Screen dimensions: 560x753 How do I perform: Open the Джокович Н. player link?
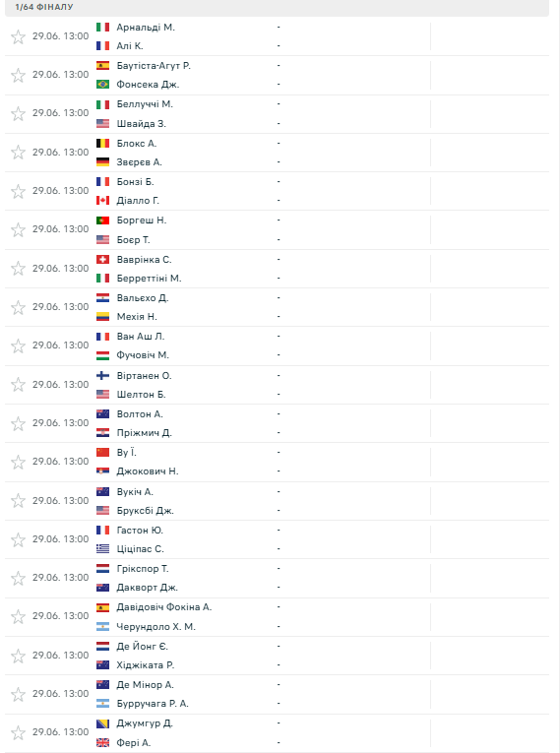tap(148, 471)
